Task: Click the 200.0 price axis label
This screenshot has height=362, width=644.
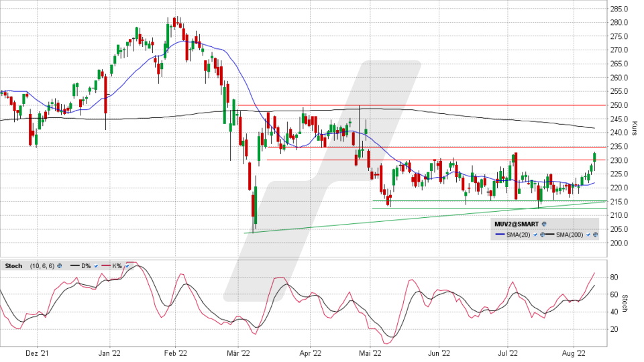Action: click(x=619, y=243)
